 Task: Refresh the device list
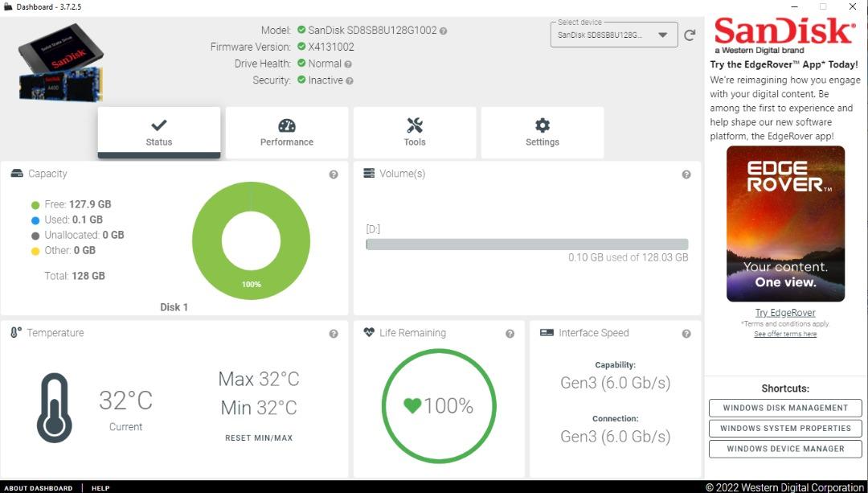pyautogui.click(x=690, y=35)
